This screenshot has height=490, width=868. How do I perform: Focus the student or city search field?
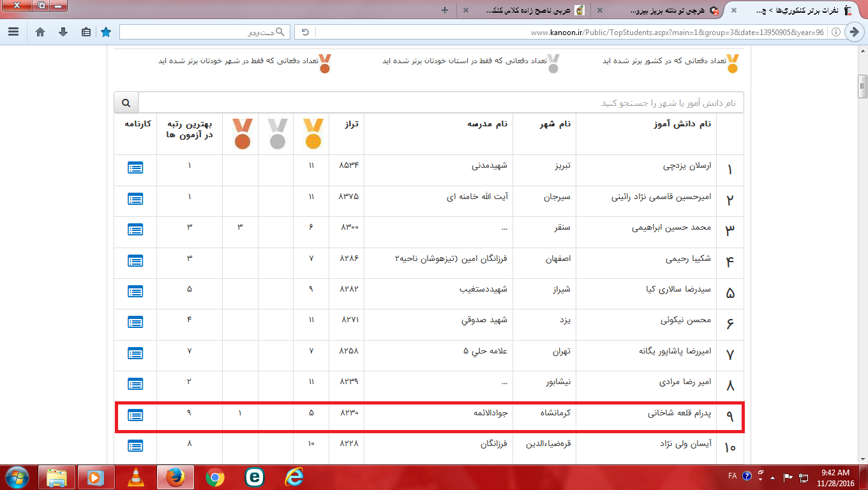click(440, 103)
